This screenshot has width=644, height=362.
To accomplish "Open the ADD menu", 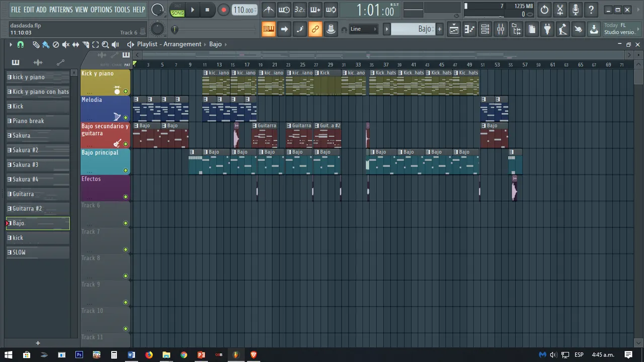I will (x=41, y=10).
